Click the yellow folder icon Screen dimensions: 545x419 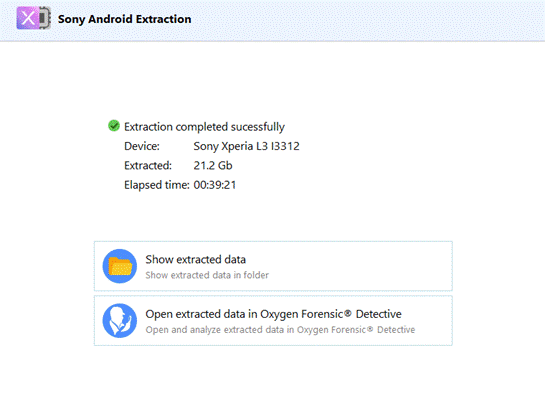pyautogui.click(x=120, y=266)
